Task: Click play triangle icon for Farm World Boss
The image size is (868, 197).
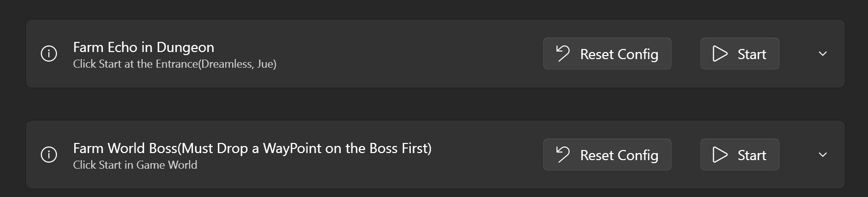Action: coord(720,155)
